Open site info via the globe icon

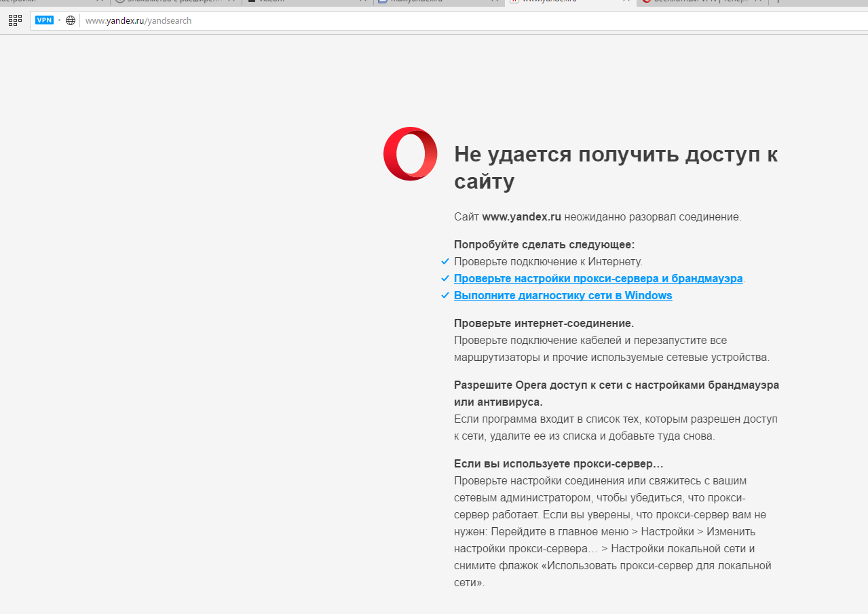71,20
